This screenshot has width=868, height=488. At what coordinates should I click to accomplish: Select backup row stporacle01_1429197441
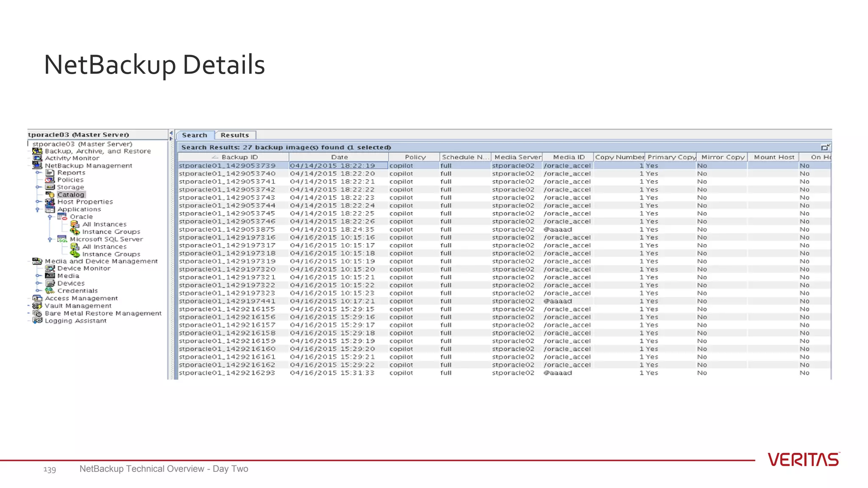[x=504, y=301]
